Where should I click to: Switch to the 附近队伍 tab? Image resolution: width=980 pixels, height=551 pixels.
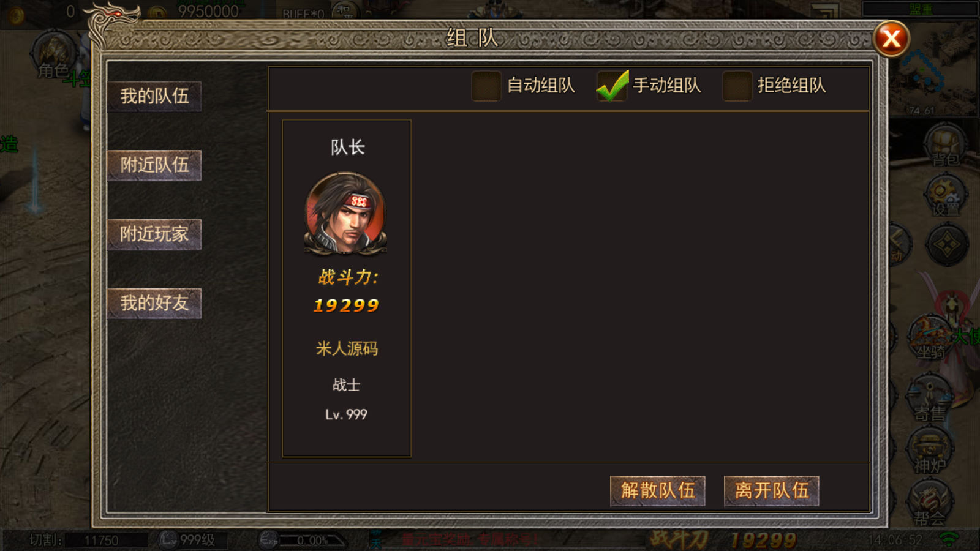point(154,165)
